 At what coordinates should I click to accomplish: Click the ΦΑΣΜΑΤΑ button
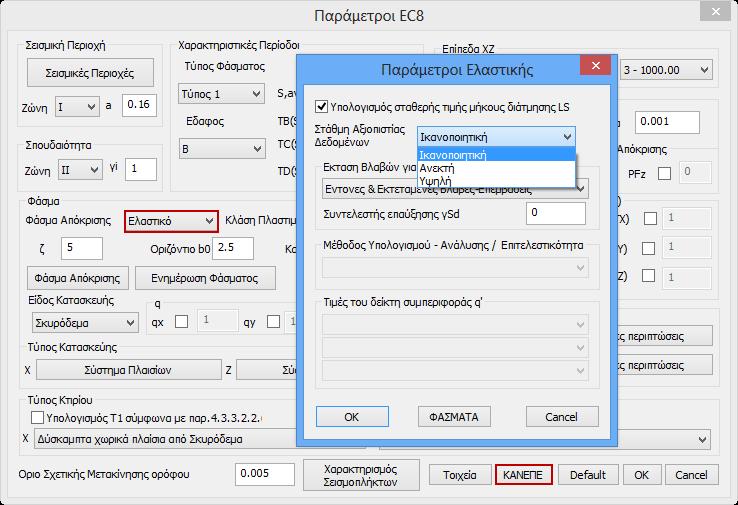point(454,417)
